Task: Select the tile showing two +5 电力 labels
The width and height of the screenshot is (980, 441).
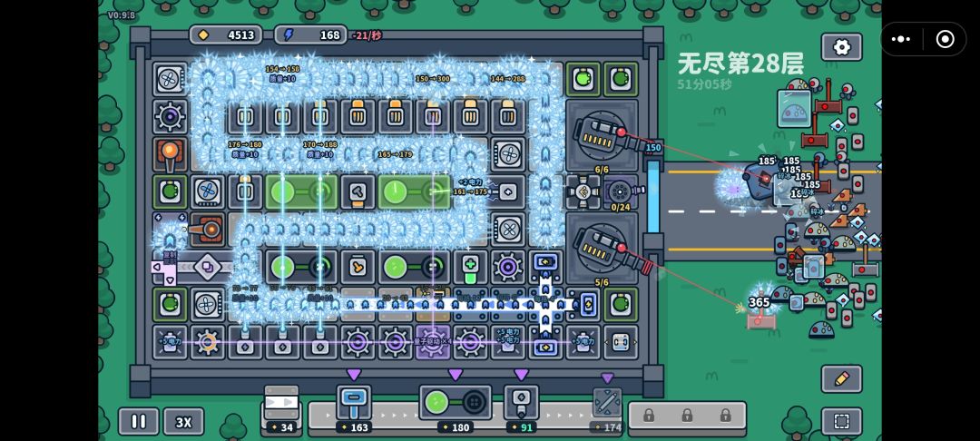Action: pyautogui.click(x=507, y=342)
